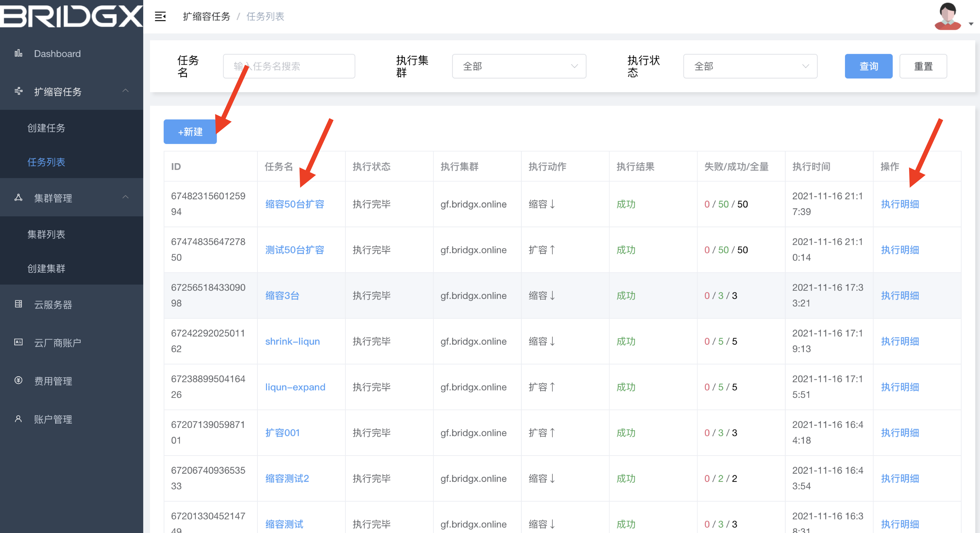Collapse the 集群管理 menu section

(x=125, y=198)
